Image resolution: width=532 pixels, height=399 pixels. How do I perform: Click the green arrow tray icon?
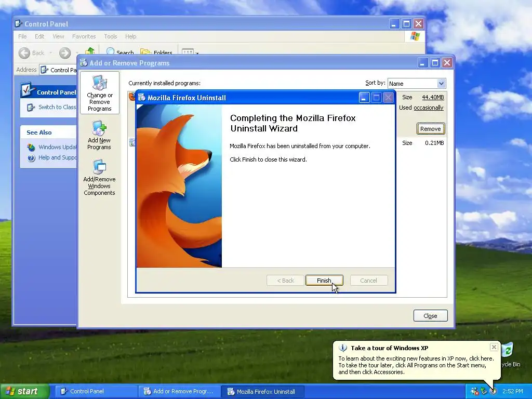point(484,391)
